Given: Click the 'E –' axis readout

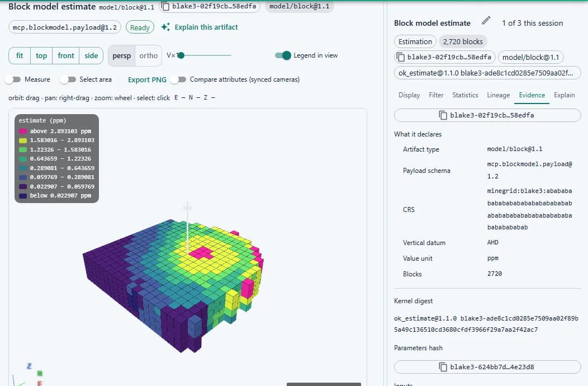Looking at the screenshot, I should coord(180,98).
